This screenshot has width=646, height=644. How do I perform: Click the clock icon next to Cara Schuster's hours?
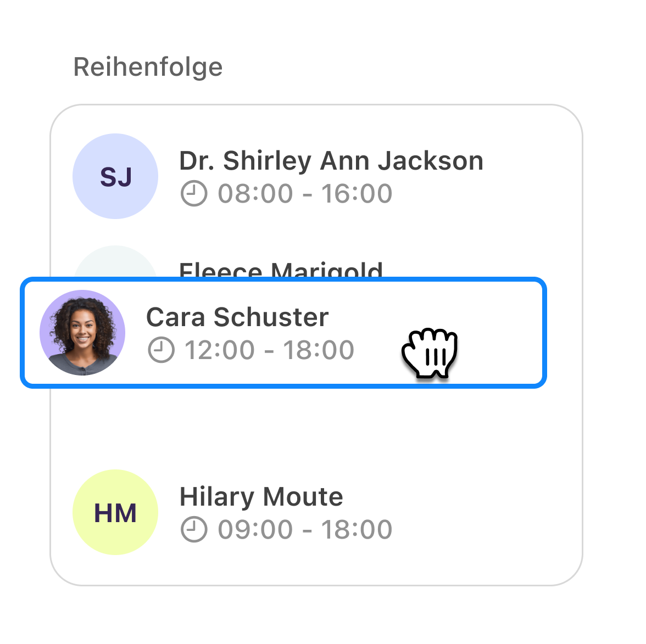point(161,350)
